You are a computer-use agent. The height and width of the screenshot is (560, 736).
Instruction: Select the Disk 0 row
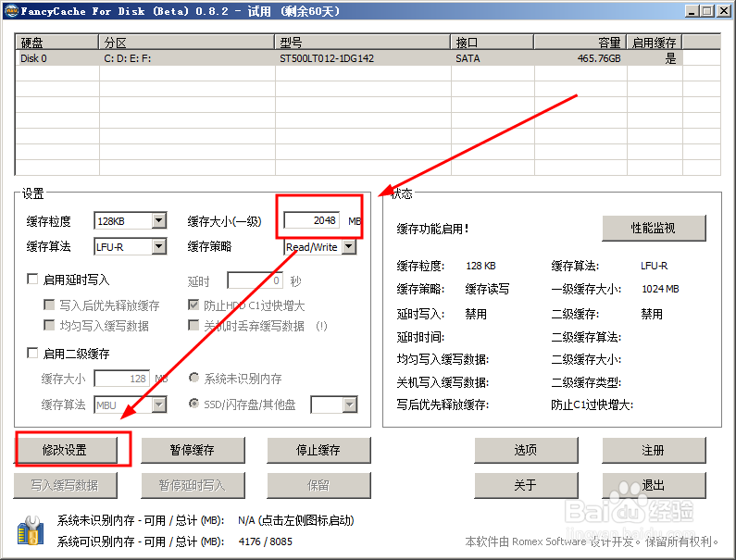(349, 58)
